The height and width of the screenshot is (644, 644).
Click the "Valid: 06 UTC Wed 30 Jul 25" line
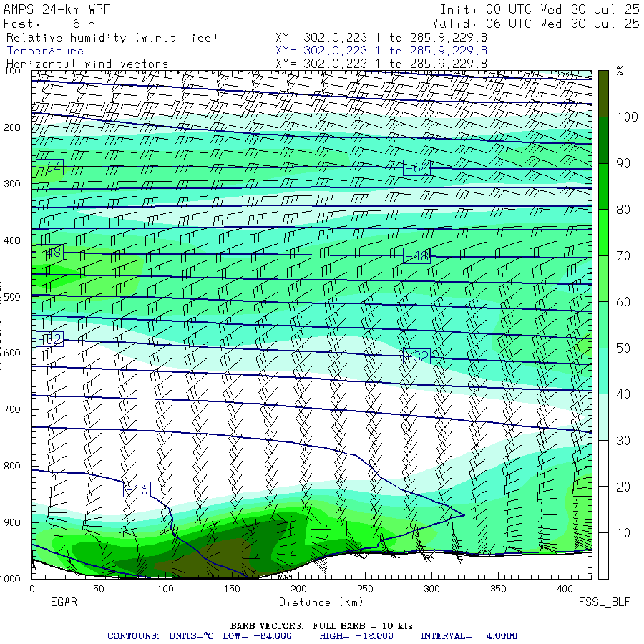(x=536, y=24)
